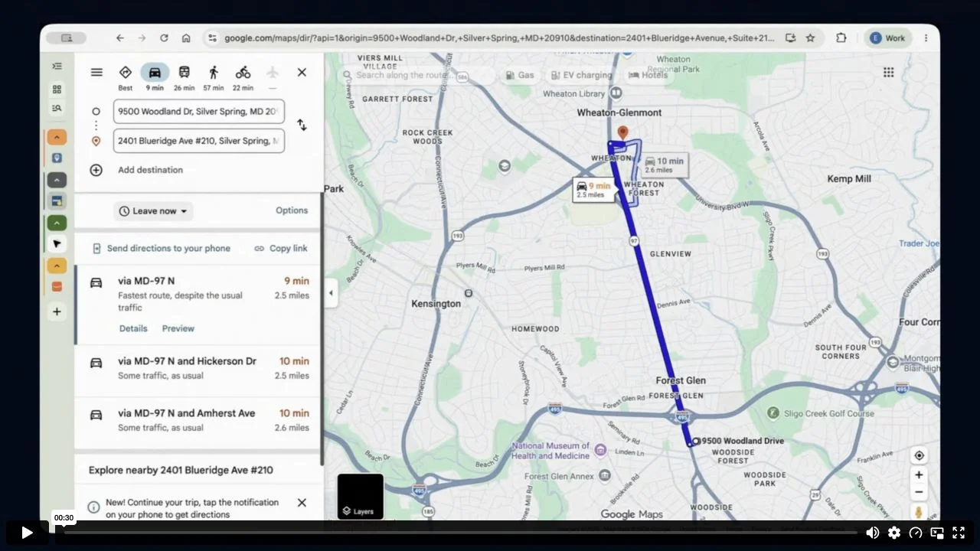Open Leave now dropdown
This screenshot has height=551, width=980.
pos(153,211)
